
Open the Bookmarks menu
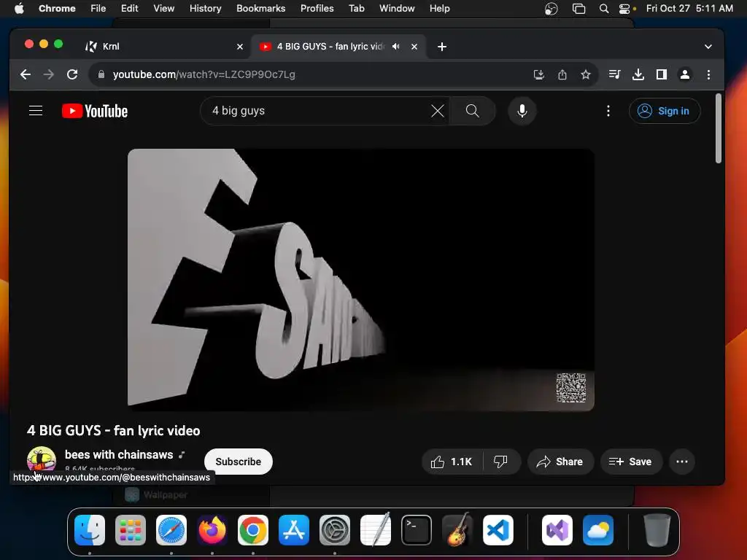[x=260, y=8]
